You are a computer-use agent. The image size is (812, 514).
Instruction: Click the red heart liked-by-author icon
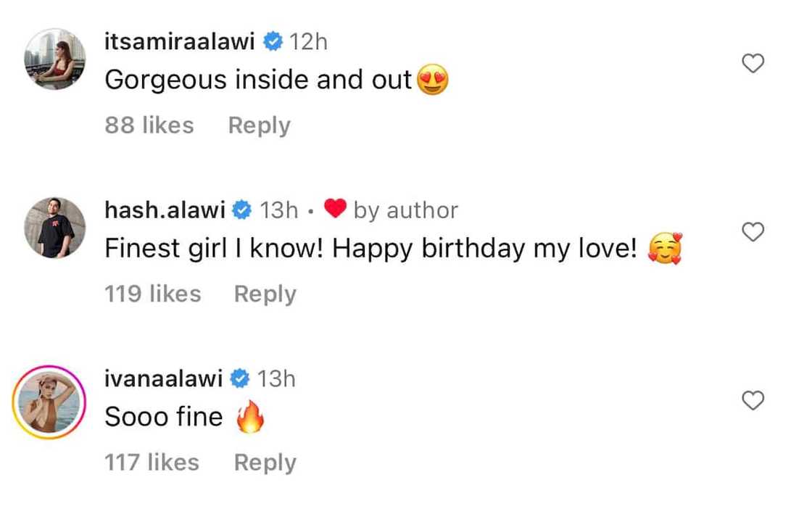point(334,210)
